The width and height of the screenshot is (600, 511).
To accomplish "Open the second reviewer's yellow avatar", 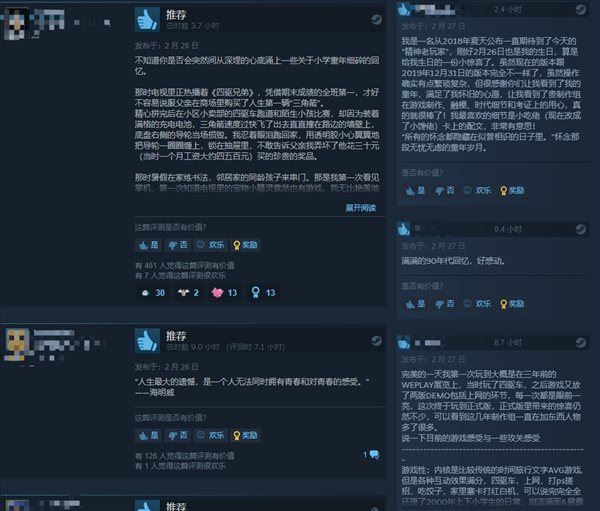I will point(17,344).
